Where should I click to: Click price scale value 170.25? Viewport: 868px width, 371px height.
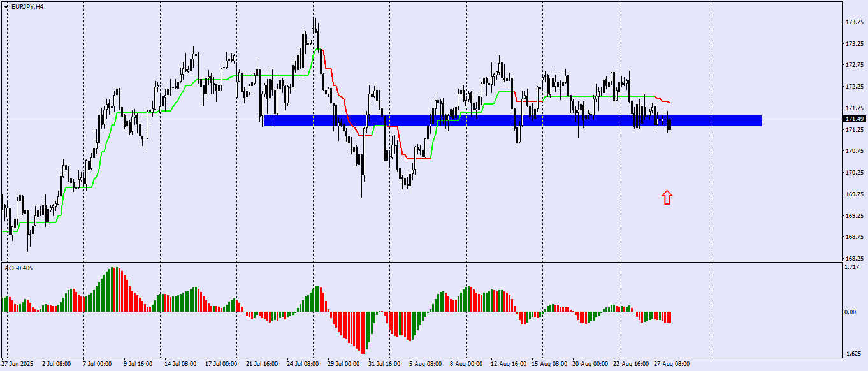(854, 173)
